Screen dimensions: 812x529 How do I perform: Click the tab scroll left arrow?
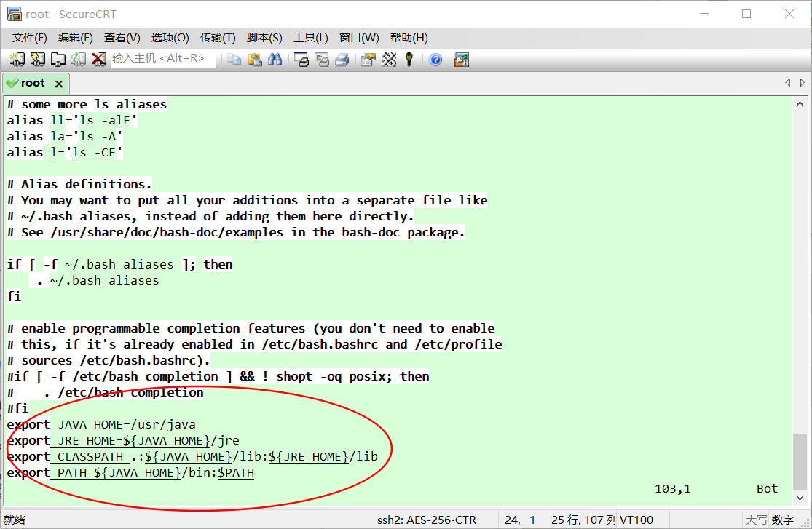(x=788, y=82)
